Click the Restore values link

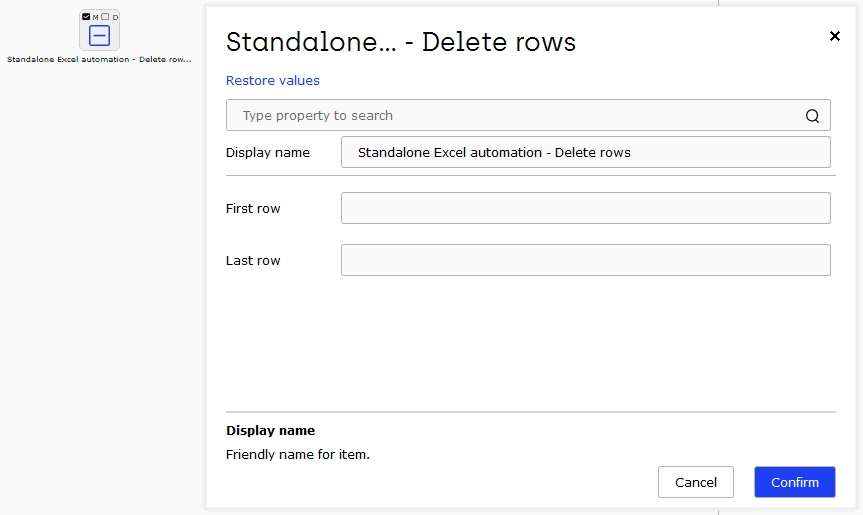click(272, 80)
